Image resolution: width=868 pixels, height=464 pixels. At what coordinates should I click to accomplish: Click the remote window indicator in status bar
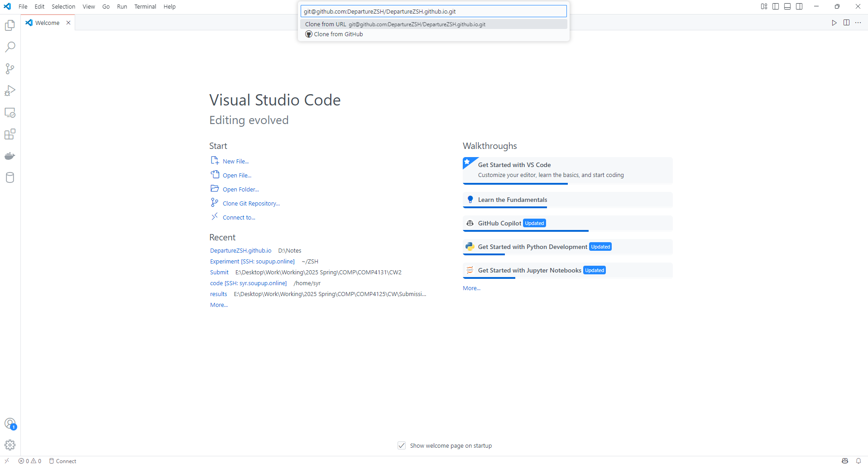click(x=7, y=460)
